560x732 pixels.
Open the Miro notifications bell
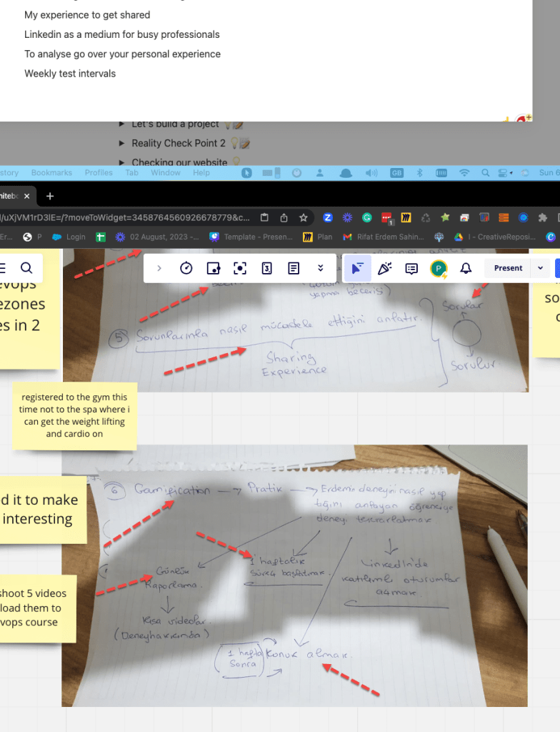click(466, 268)
